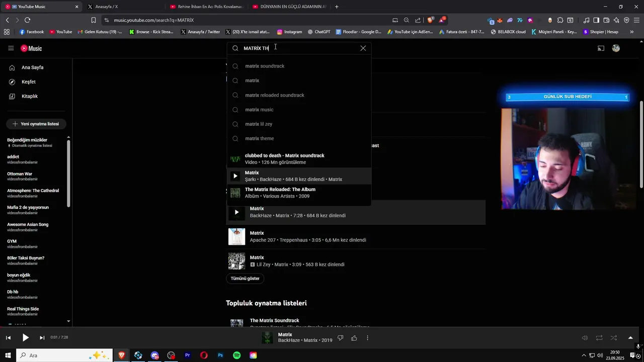Switch to Anasayfa / X tab
This screenshot has height=362, width=644.
(x=123, y=7)
